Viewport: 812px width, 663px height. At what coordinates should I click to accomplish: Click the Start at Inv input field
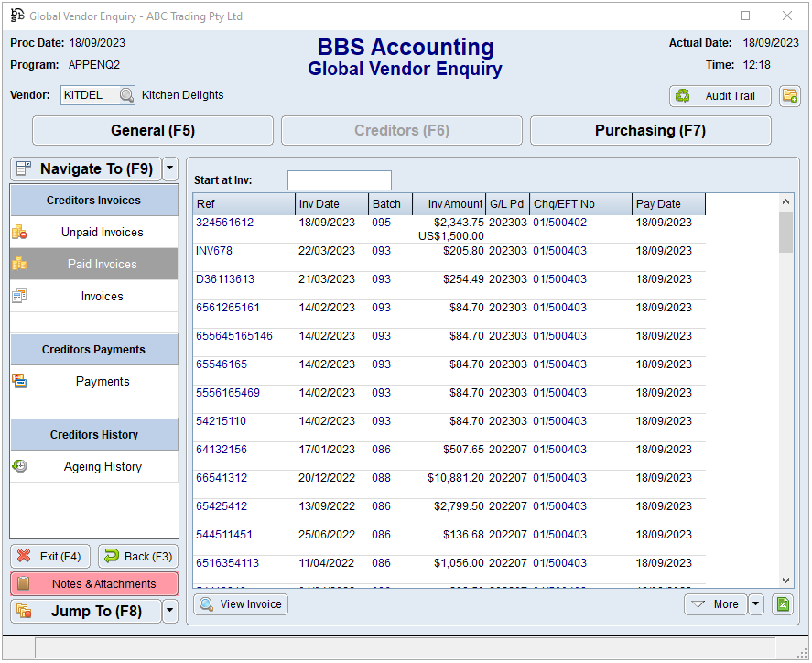339,180
